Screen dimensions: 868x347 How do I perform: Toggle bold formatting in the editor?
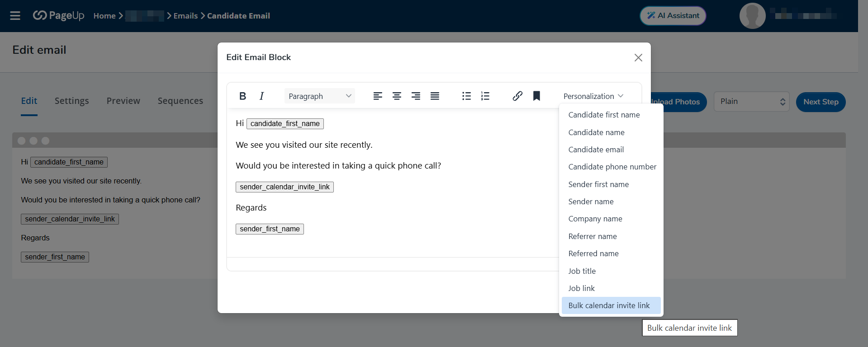point(242,96)
